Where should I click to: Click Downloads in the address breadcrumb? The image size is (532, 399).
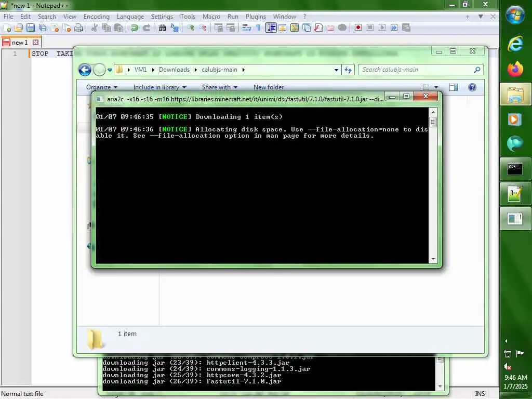(174, 70)
